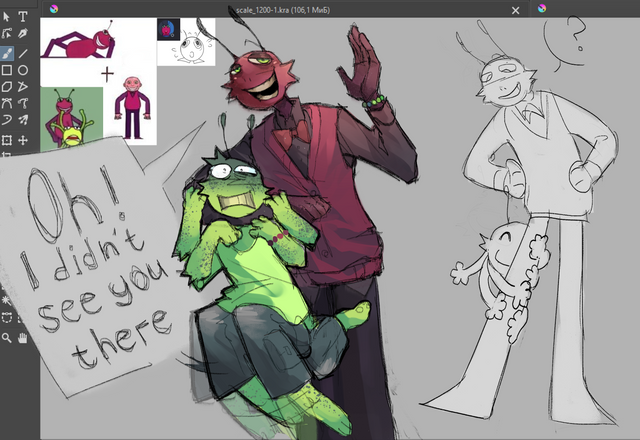Select the Pan hand tool

[x=22, y=338]
